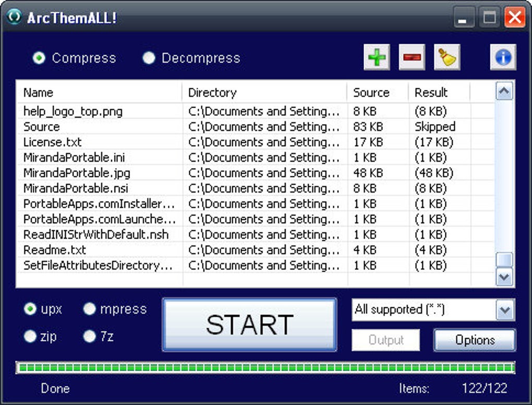
Task: Open the blue info about icon
Action: pos(503,57)
